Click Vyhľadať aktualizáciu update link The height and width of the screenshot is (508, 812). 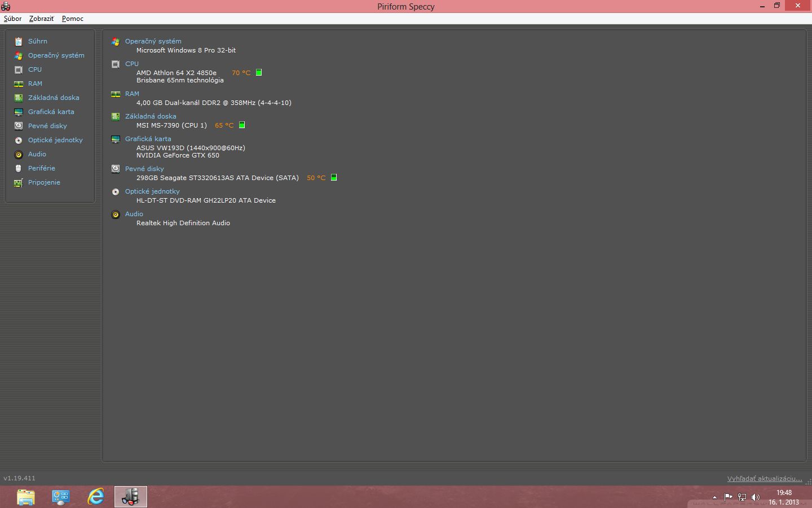[765, 479]
